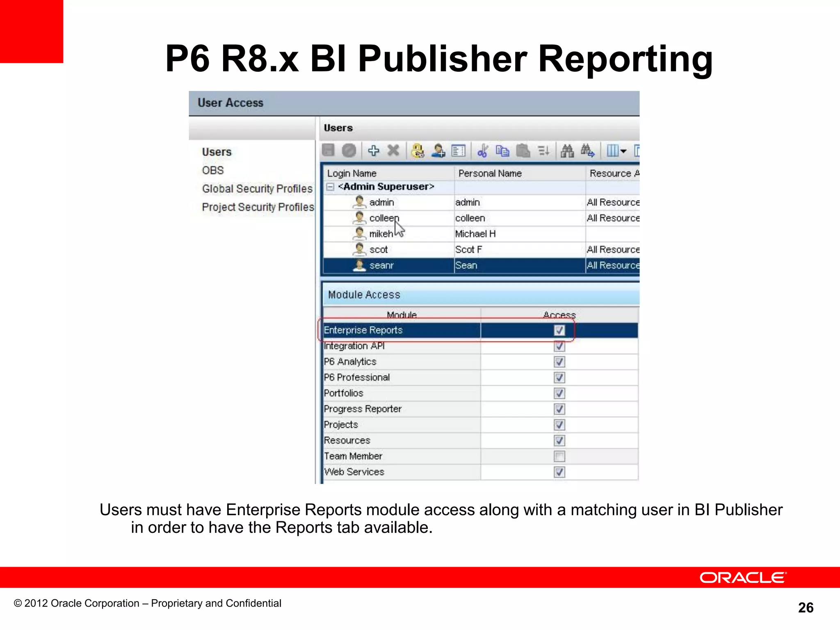Select the Team Member module row
Image resolution: width=840 pixels, height=630 pixels.
[481, 456]
